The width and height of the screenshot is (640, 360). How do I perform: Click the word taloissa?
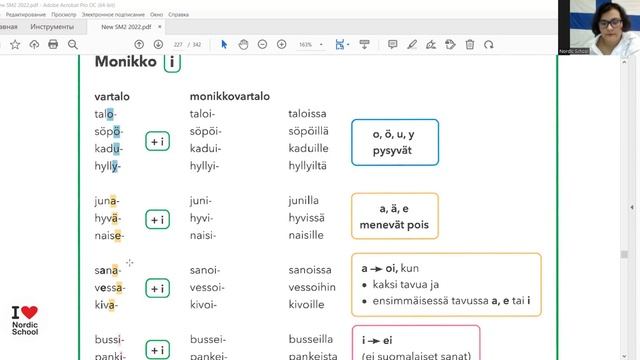(x=307, y=113)
